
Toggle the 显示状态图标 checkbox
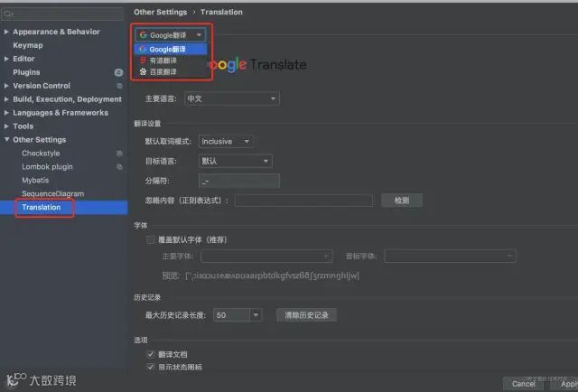151,367
